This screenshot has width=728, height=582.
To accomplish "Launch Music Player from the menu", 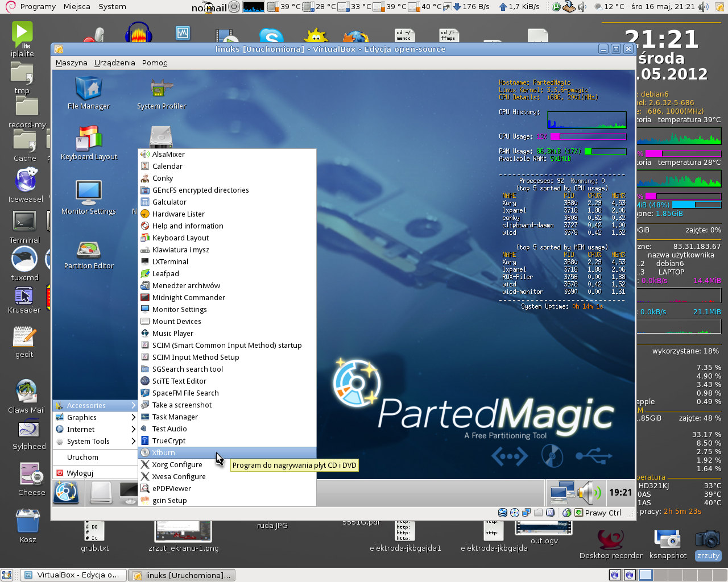I will (227, 333).
